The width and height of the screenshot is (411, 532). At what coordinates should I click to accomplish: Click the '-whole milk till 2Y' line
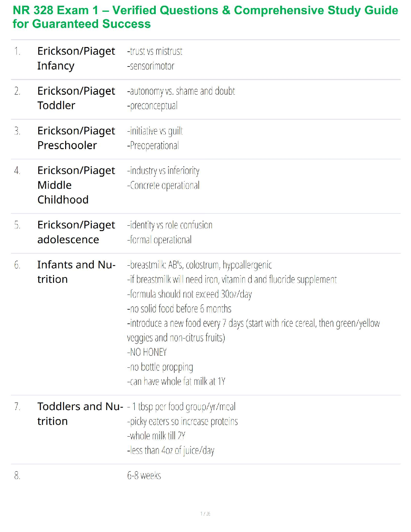pos(156,436)
